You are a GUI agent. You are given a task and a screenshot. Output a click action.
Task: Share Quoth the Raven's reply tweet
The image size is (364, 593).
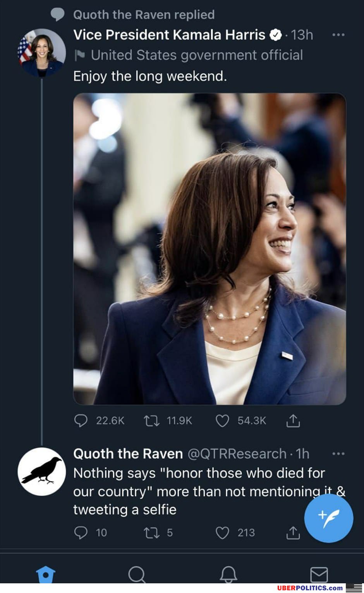(293, 533)
